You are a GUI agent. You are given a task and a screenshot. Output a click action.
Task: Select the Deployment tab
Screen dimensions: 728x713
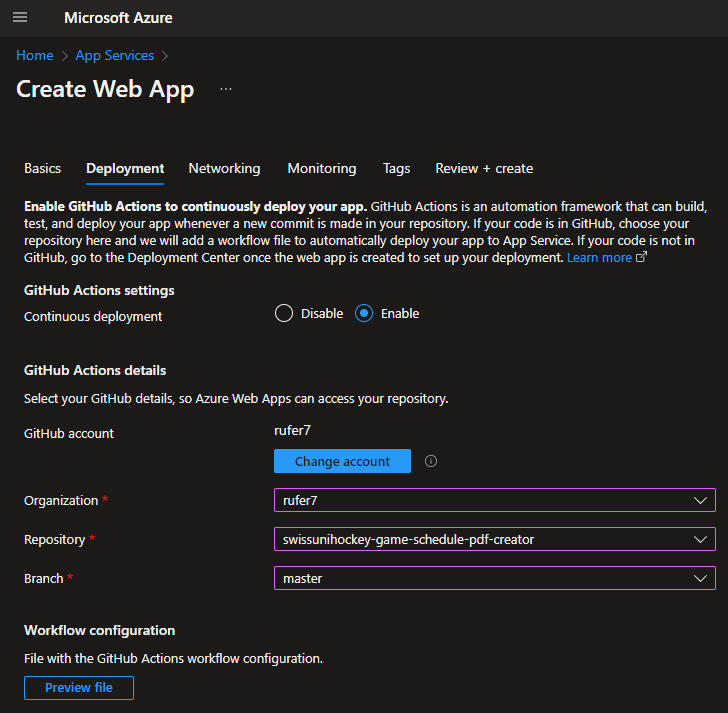coord(125,168)
